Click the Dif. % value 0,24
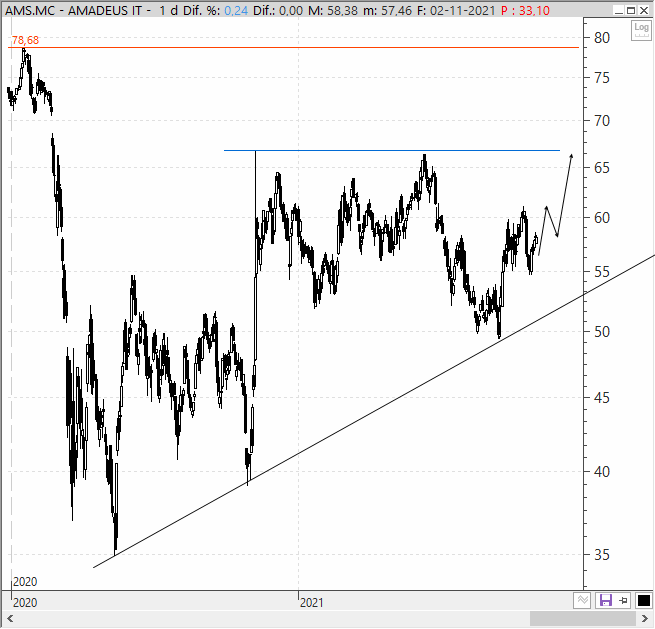 236,10
